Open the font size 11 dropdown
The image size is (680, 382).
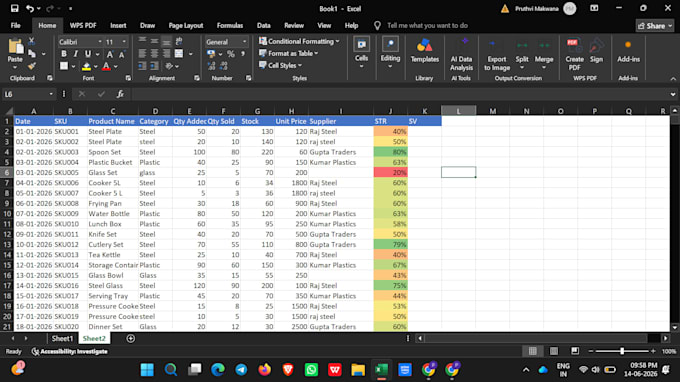[x=124, y=42]
